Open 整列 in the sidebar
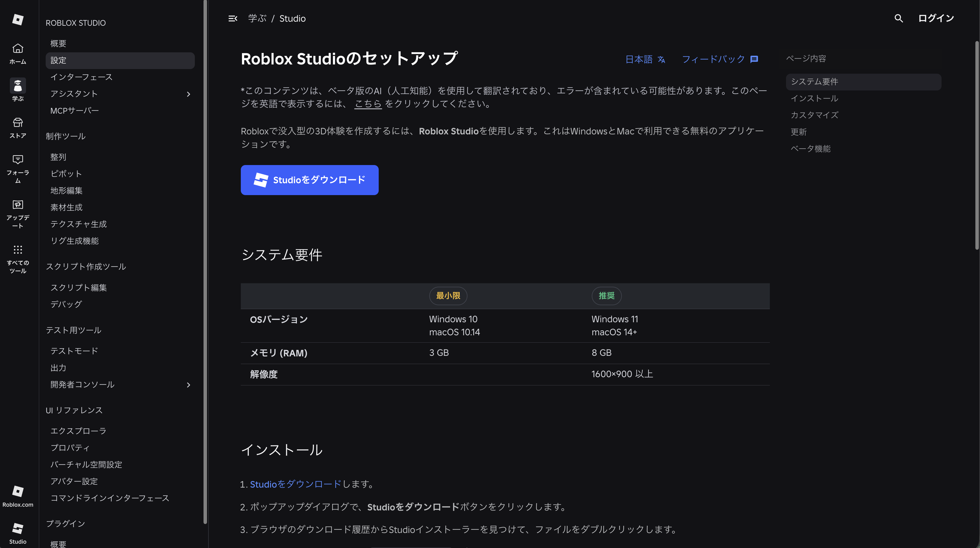The image size is (980, 548). (x=58, y=157)
